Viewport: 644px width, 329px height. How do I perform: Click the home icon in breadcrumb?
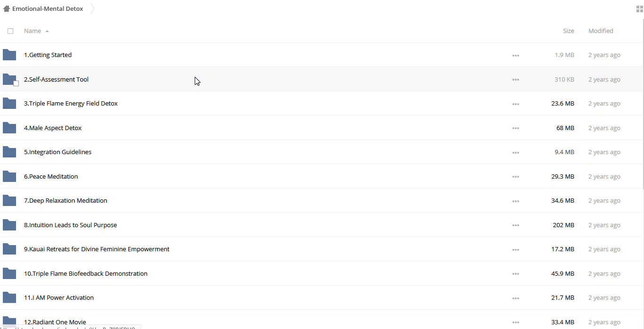(7, 8)
